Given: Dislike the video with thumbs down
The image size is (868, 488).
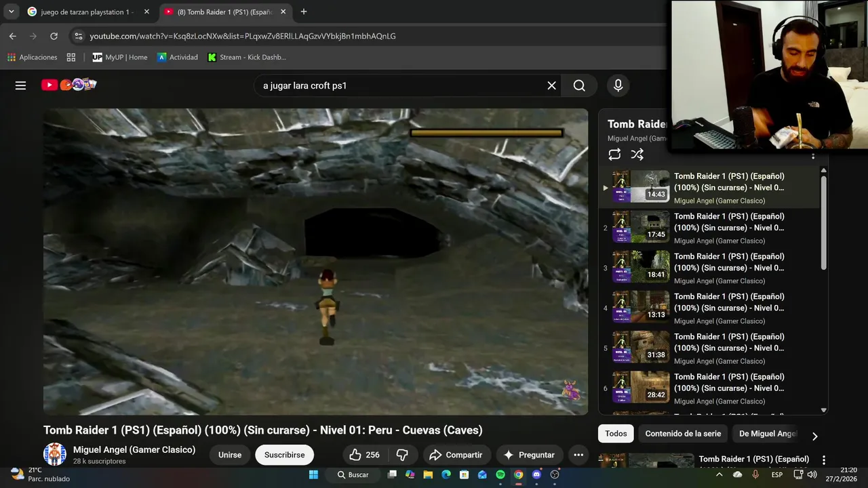Looking at the screenshot, I should click(402, 455).
